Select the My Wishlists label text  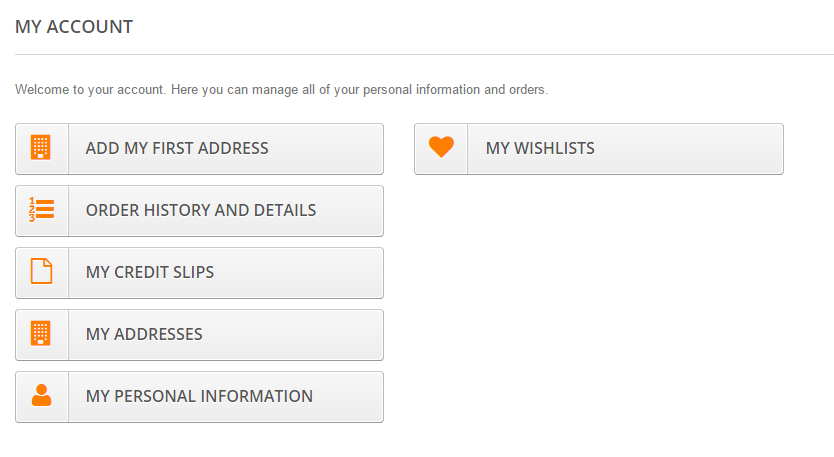point(540,149)
